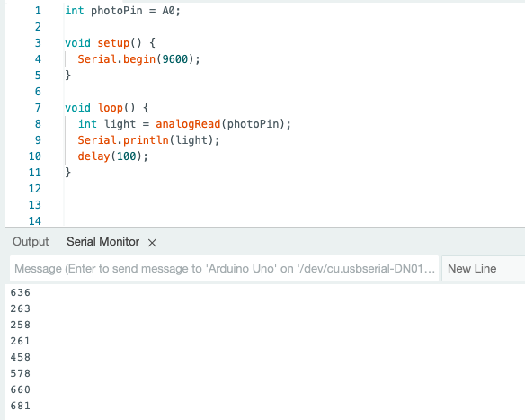The width and height of the screenshot is (525, 420).
Task: Click the 681 reading in serial output
Action: [x=21, y=406]
